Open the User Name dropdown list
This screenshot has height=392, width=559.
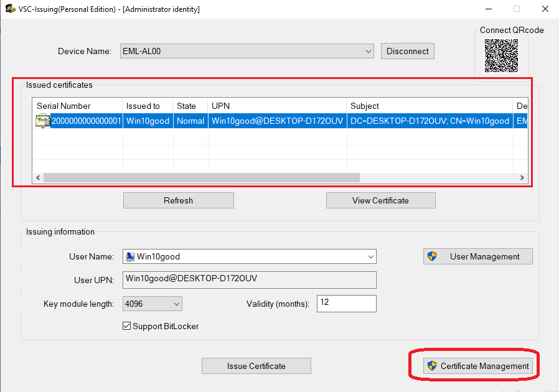pos(371,256)
